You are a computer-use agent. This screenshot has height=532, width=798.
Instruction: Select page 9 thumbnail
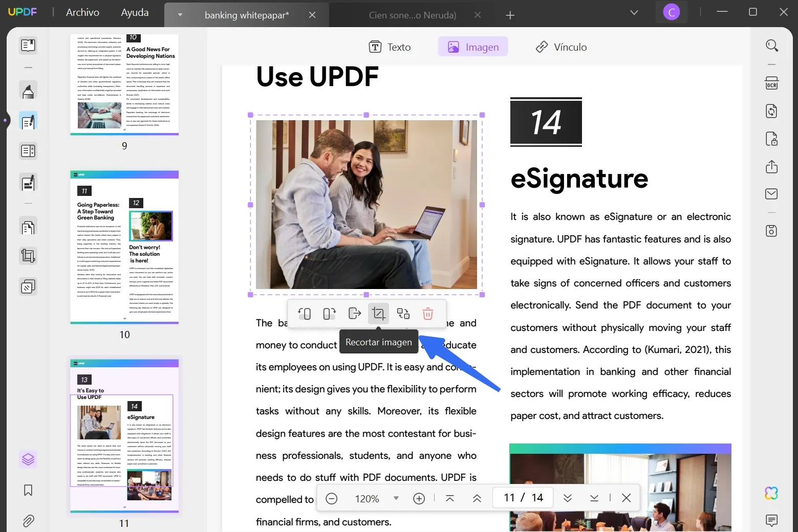pos(124,85)
